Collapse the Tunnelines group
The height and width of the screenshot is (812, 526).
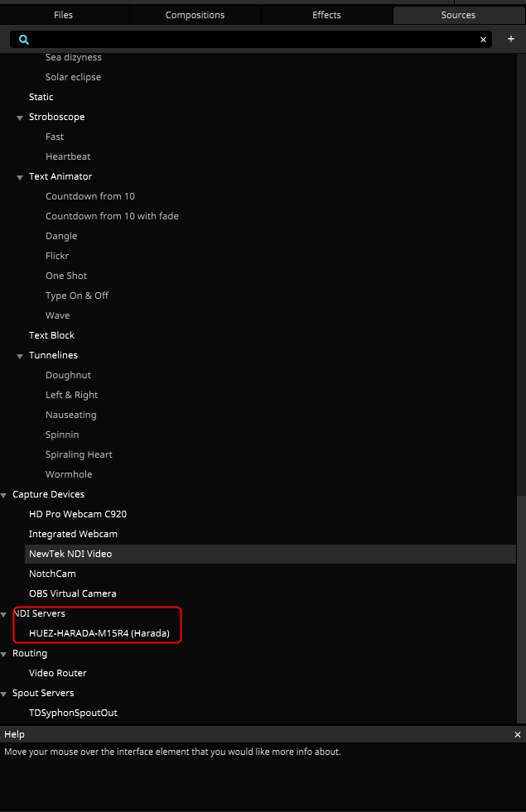(x=20, y=356)
